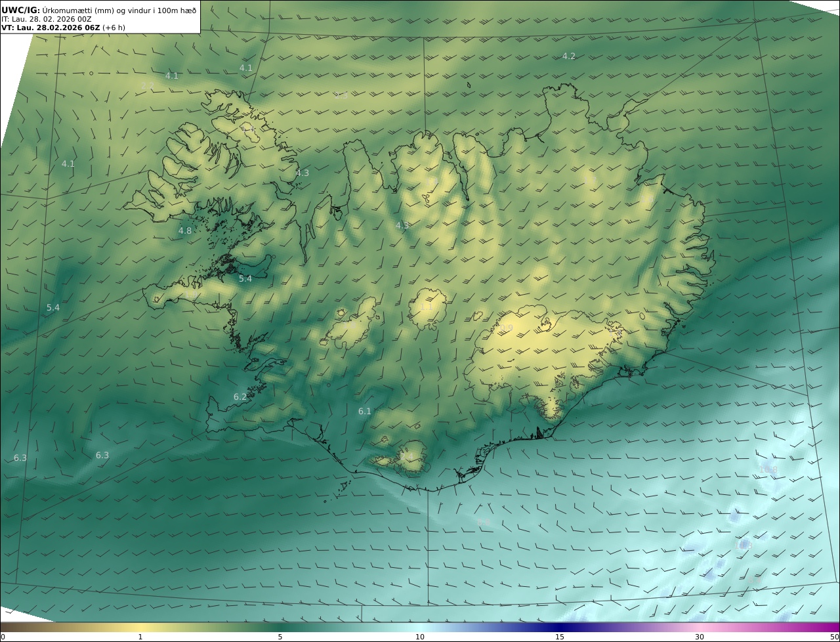Image resolution: width=840 pixels, height=642 pixels.
Task: Click the 10 mark on the color scale
Action: pos(420,637)
